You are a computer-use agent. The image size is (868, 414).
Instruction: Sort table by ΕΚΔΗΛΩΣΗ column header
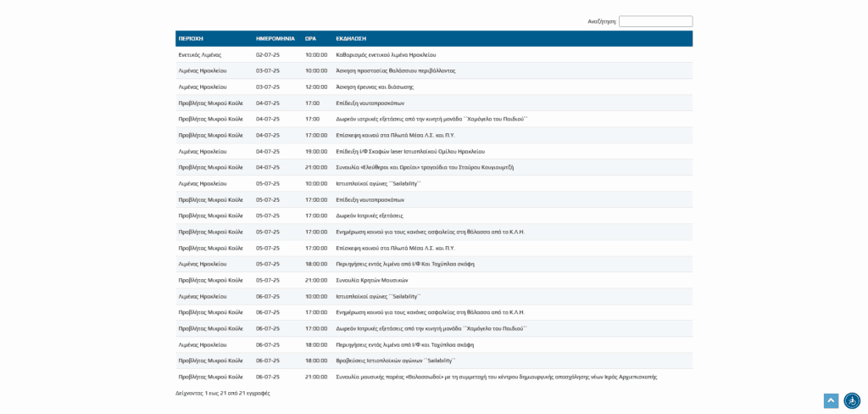click(351, 38)
